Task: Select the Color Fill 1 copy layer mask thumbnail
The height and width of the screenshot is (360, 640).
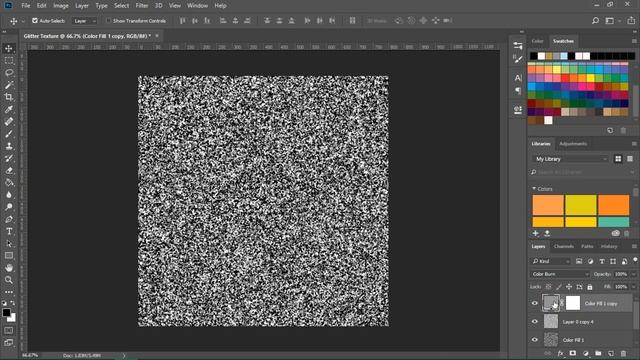Action: [573, 303]
